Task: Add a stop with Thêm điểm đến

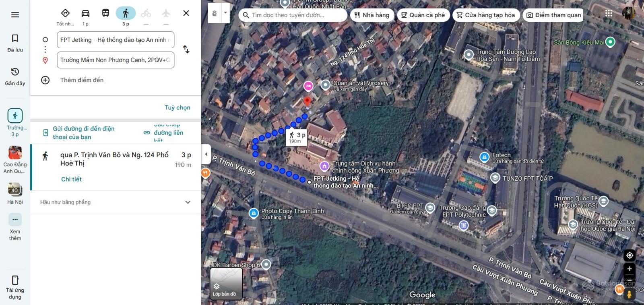Action: pyautogui.click(x=82, y=80)
